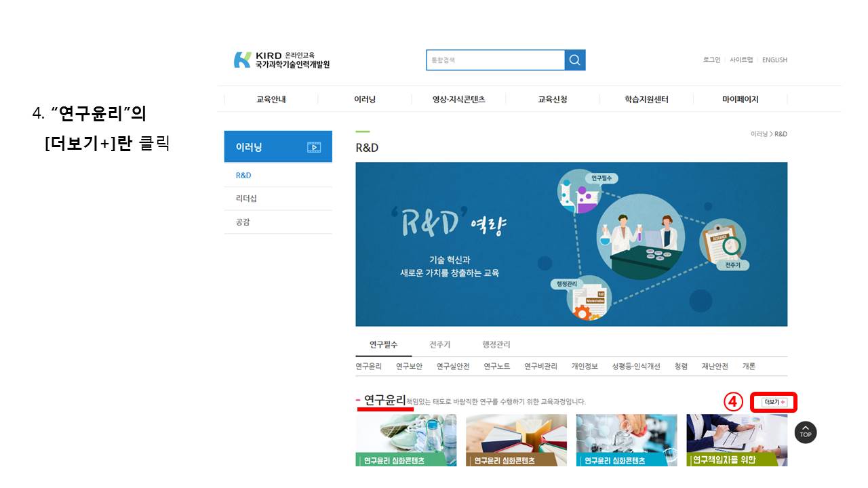Open the 사이트맵 link
This screenshot has width=868, height=488.
point(741,60)
